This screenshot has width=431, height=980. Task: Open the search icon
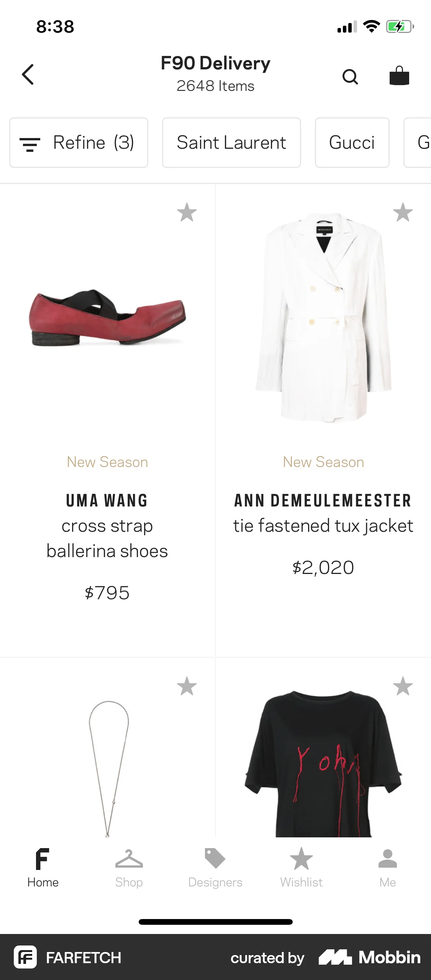pyautogui.click(x=351, y=76)
